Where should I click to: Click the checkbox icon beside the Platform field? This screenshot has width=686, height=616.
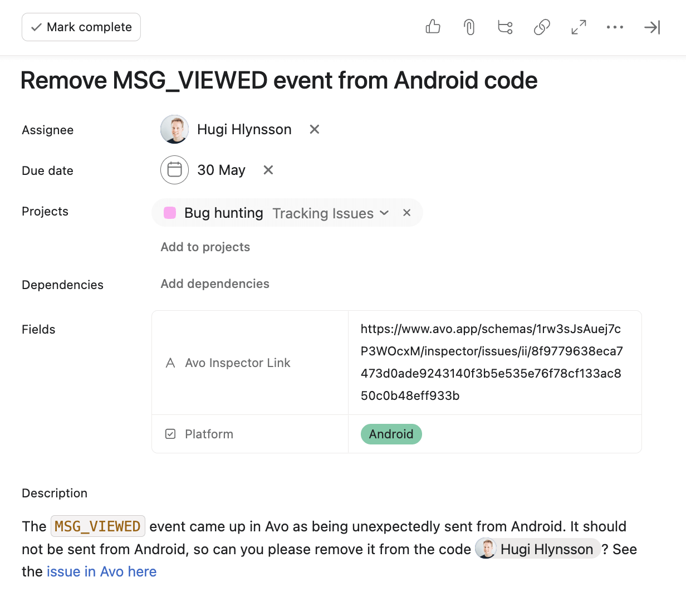[170, 434]
